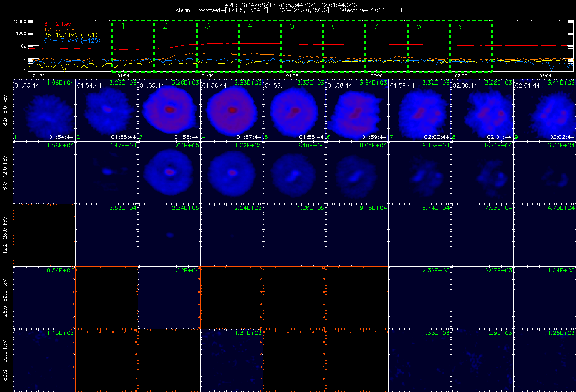Click the 50.0-100.0 keV image labeled 1.31E+03

(x=232, y=360)
